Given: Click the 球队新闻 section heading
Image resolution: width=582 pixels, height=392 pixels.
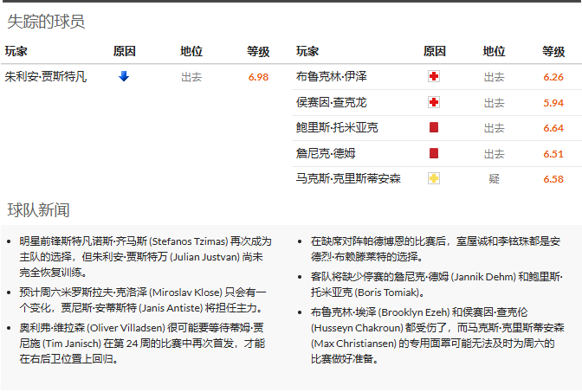Looking at the screenshot, I should pos(38,210).
